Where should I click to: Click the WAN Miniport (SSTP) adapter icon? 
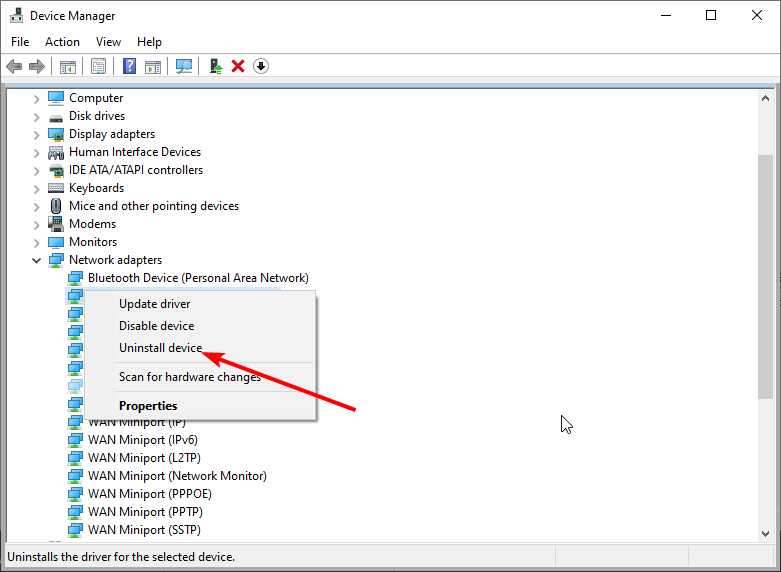click(x=75, y=530)
